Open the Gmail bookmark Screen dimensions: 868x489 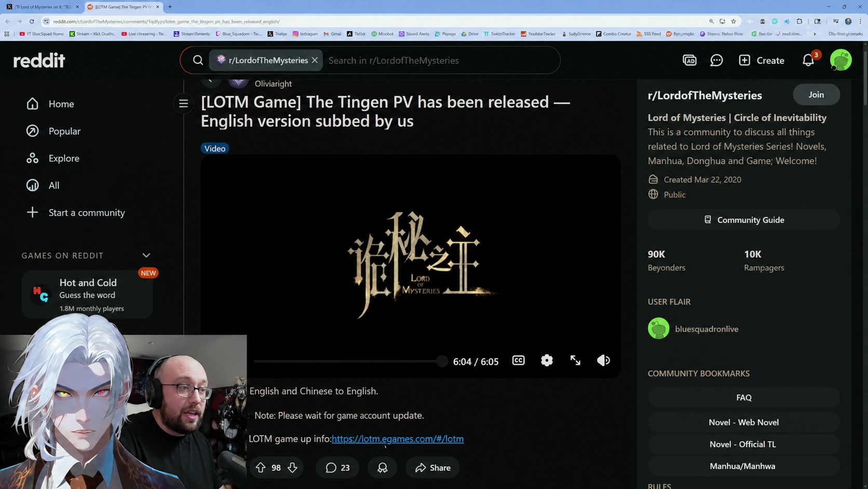332,34
